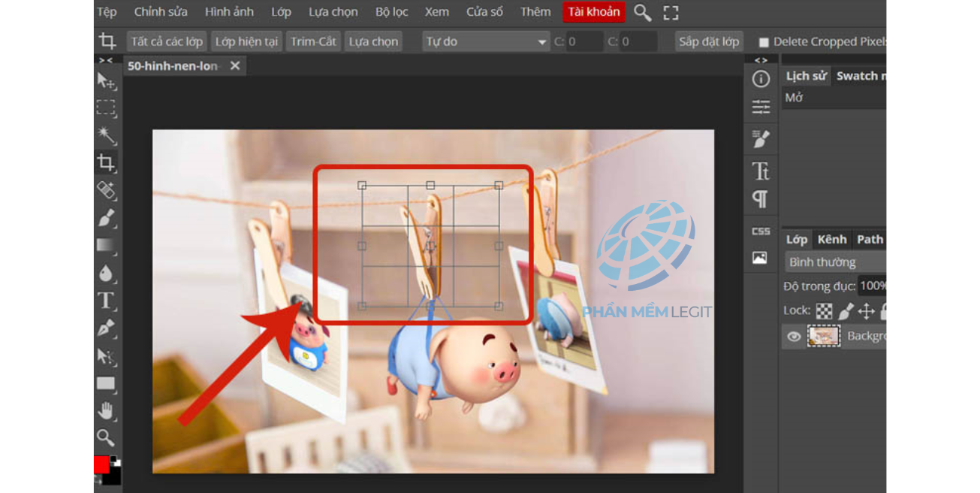The height and width of the screenshot is (493, 980).
Task: Open the Xem menu
Action: (436, 12)
